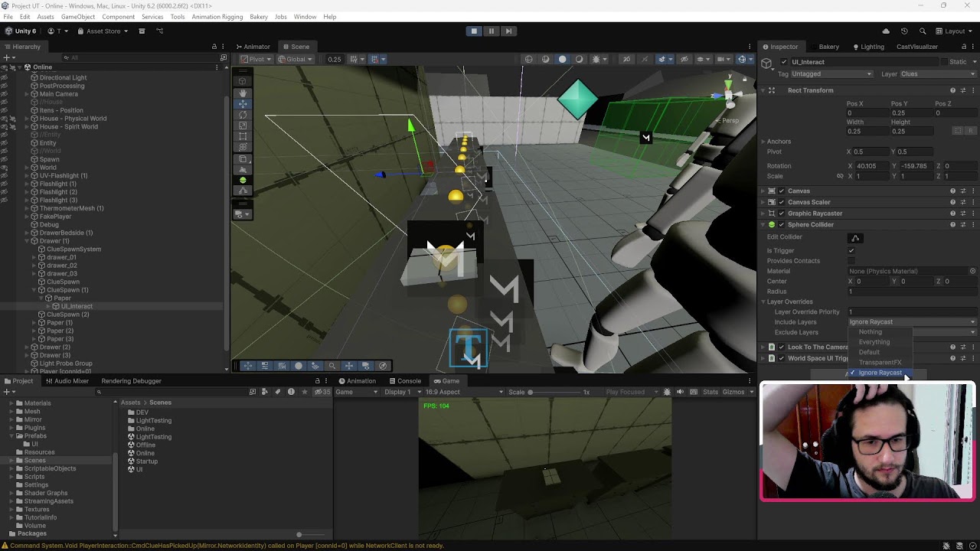Open global search magnifier icon in top bar

[x=922, y=31]
